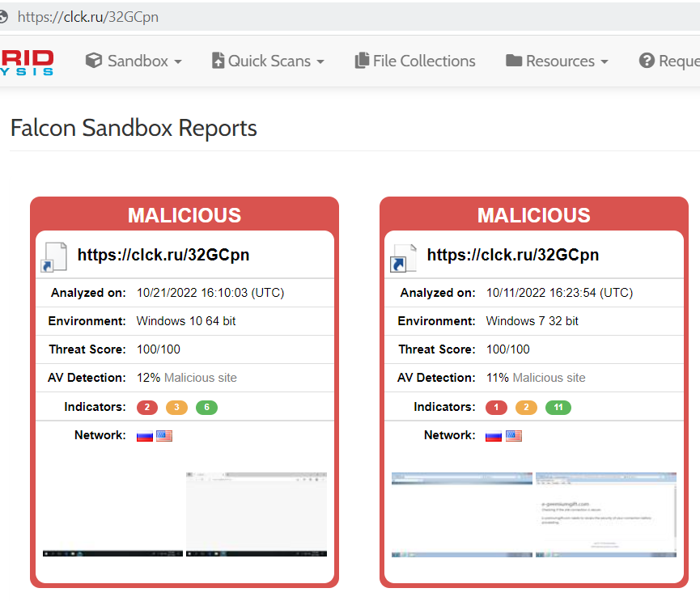Click the site info icon in address bar

[3, 17]
